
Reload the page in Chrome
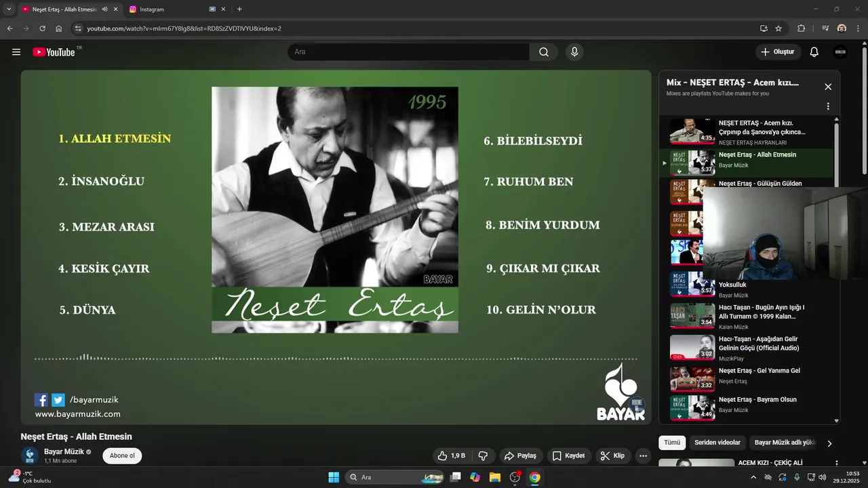pos(42,28)
